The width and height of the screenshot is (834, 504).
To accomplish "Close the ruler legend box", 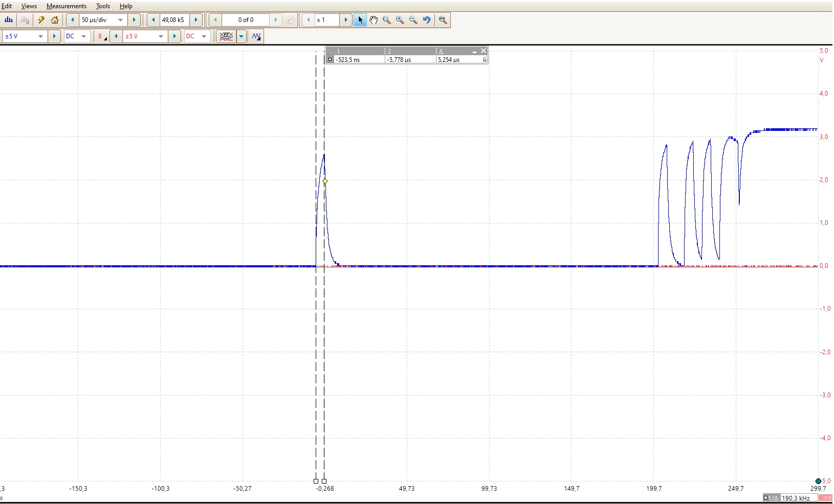I will (484, 51).
